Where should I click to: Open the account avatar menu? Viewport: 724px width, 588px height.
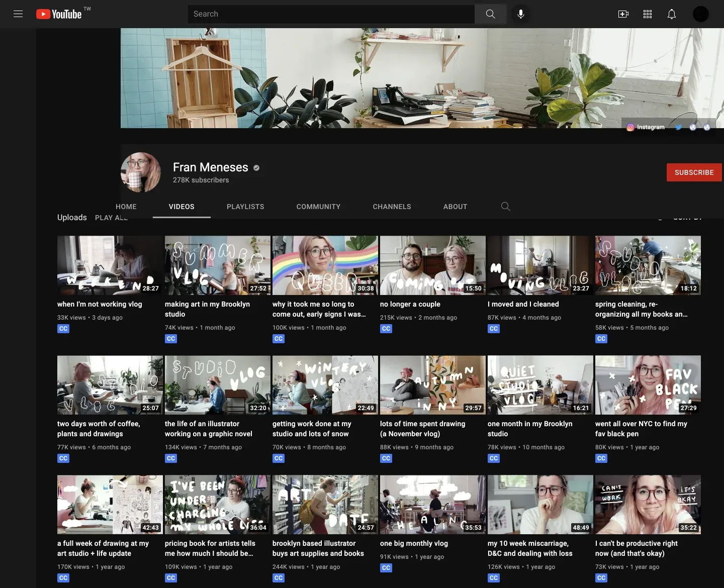[x=700, y=14]
